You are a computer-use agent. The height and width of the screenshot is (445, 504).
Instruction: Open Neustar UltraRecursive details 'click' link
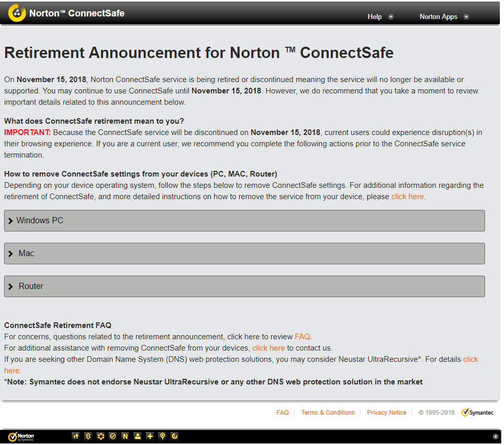(470, 359)
